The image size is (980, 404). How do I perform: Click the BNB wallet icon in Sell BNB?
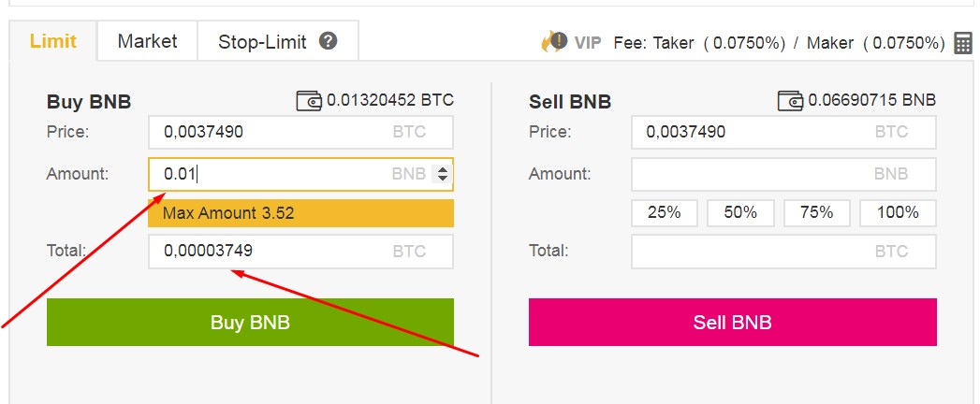coord(791,100)
